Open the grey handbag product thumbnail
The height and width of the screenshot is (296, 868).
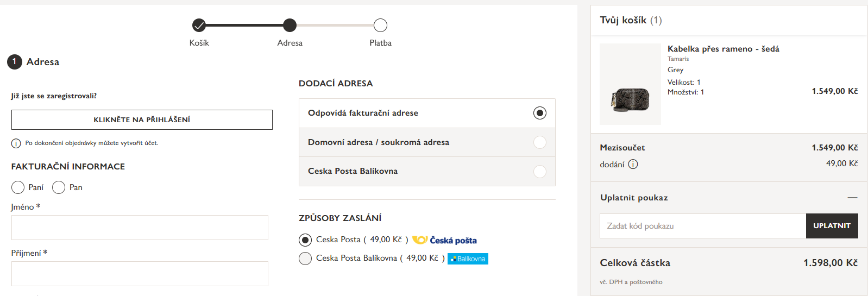pos(630,85)
